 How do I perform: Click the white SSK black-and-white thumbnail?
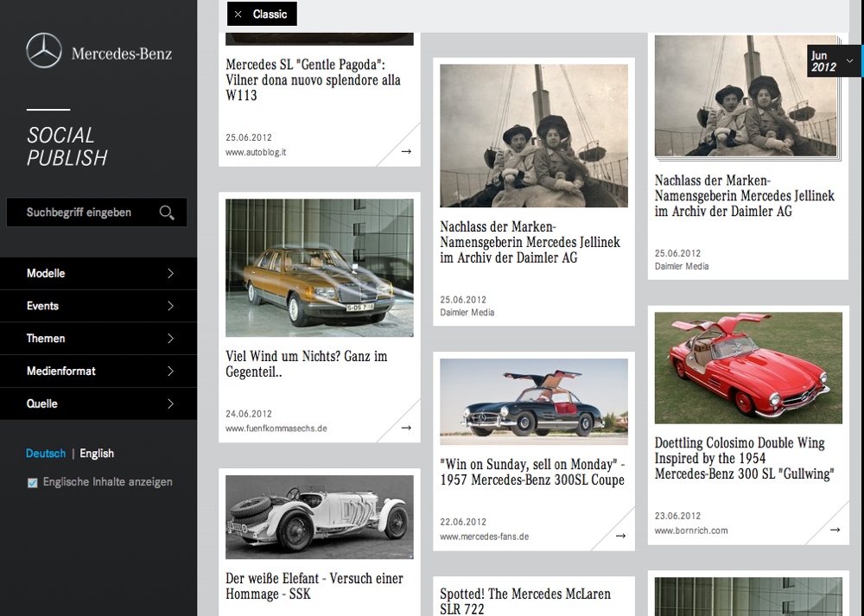tap(320, 517)
